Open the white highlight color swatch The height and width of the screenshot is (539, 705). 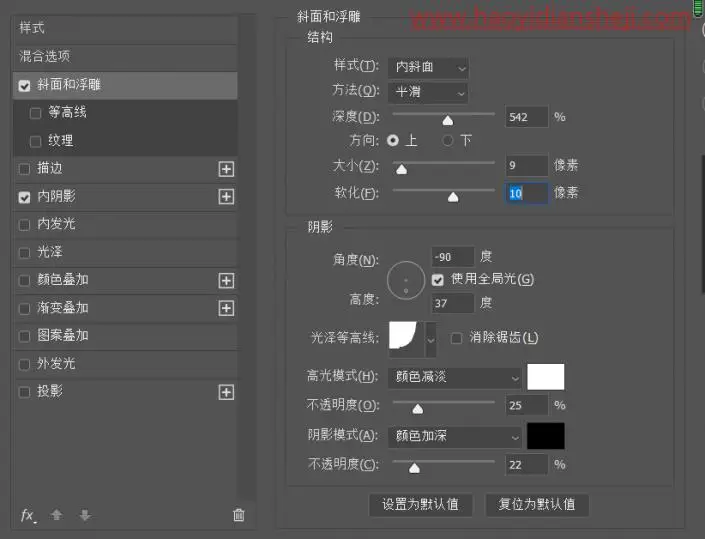(x=546, y=377)
